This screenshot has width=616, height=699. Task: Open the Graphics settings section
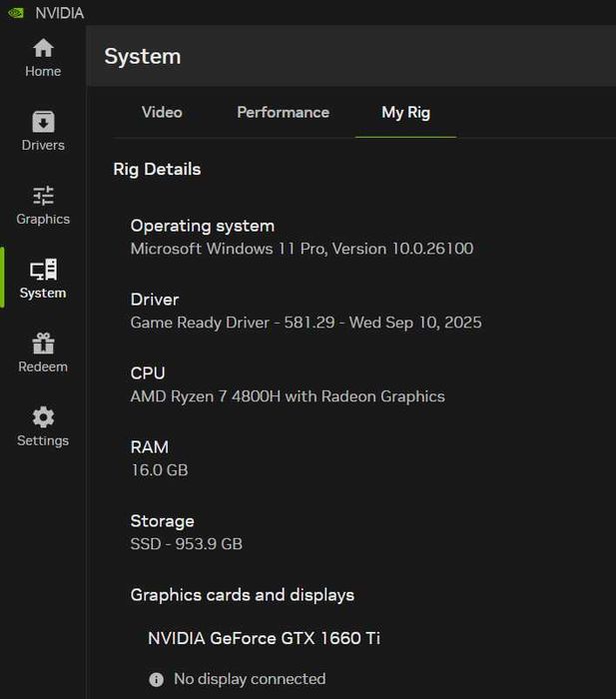pyautogui.click(x=43, y=206)
